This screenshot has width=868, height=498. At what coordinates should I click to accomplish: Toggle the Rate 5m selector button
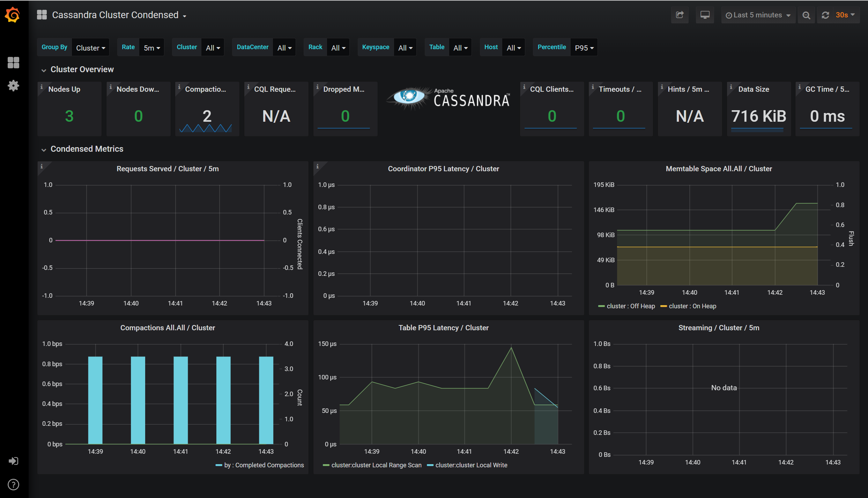pos(151,47)
